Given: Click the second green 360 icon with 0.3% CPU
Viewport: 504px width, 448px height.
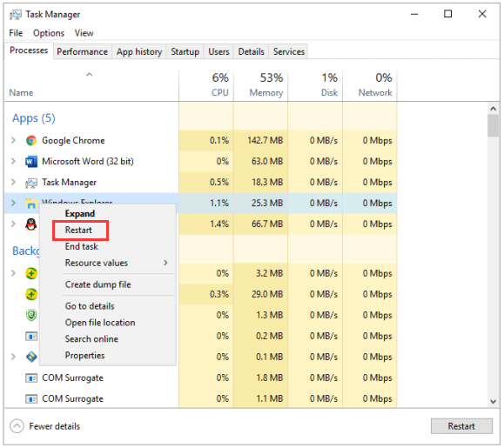Looking at the screenshot, I should pos(31,294).
